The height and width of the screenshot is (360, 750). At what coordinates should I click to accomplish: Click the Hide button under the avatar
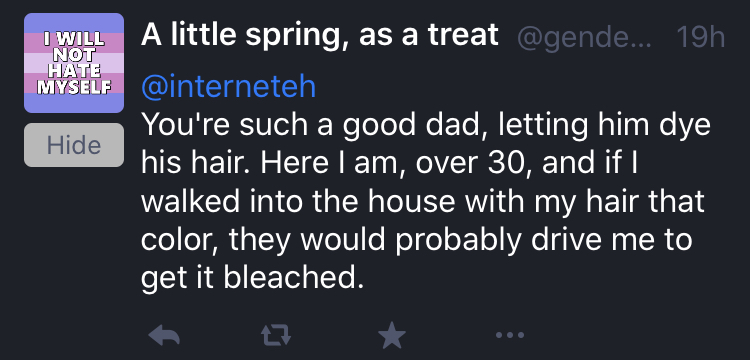tap(74, 145)
